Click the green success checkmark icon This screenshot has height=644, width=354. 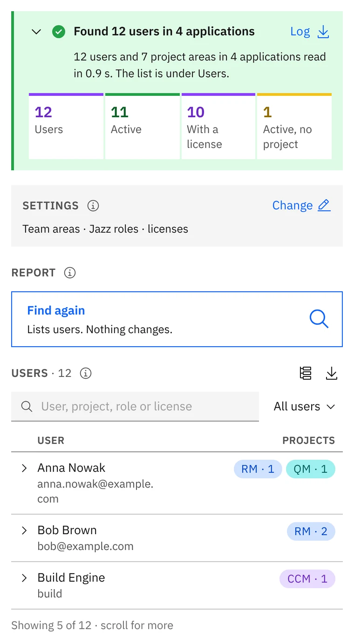59,32
